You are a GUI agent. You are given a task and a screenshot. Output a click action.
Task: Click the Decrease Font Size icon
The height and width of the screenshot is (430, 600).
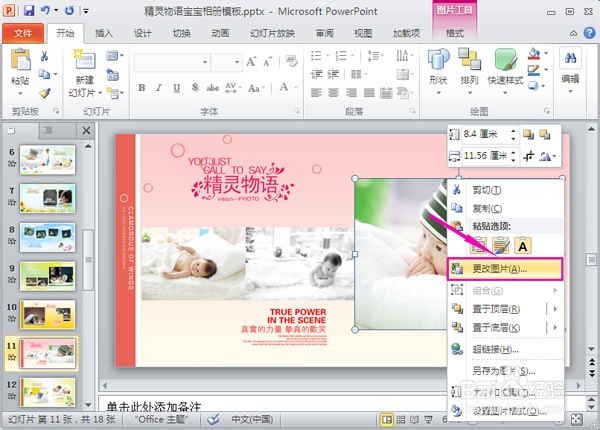[267, 62]
